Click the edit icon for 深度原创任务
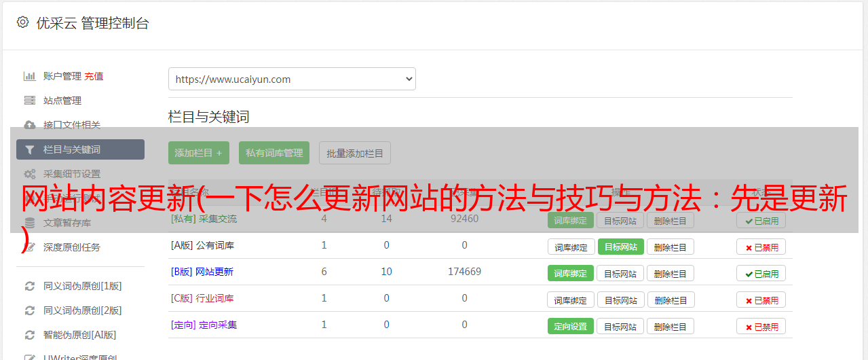868x360 pixels. click(x=29, y=247)
